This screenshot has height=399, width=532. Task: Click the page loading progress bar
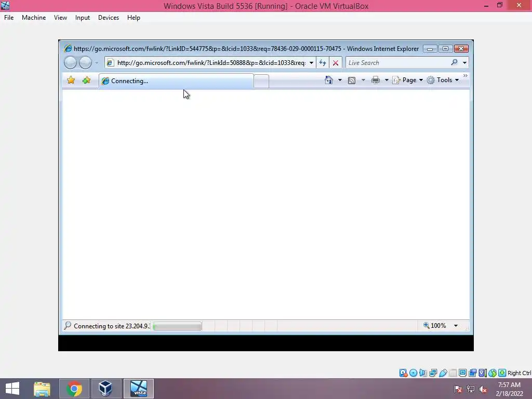tap(177, 326)
